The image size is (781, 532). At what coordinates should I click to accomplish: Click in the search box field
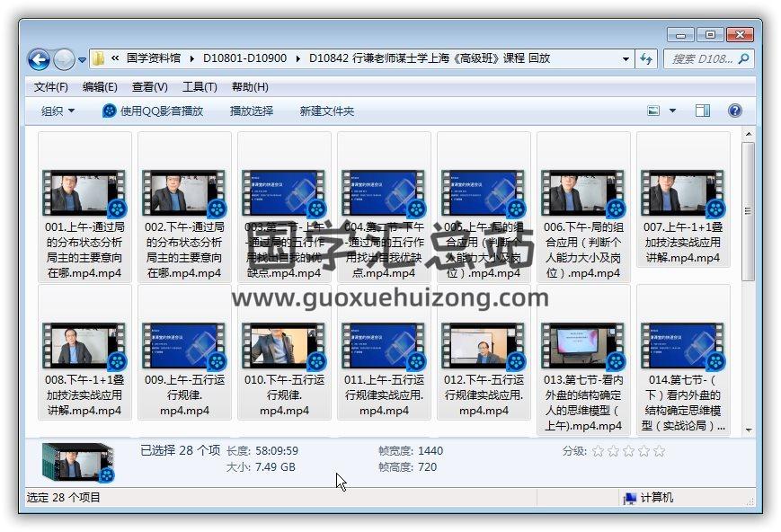(701, 59)
